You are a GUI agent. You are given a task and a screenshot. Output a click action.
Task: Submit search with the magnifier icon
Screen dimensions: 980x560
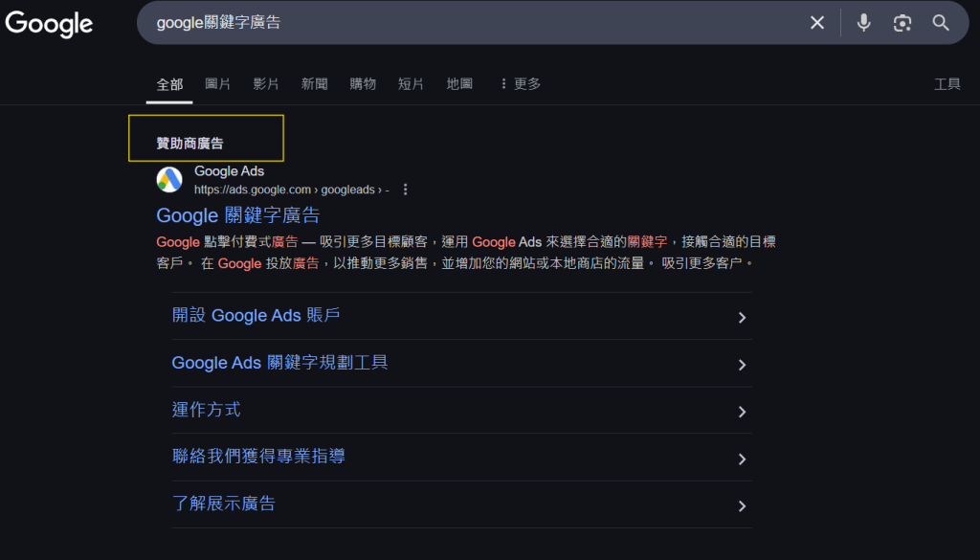[941, 23]
